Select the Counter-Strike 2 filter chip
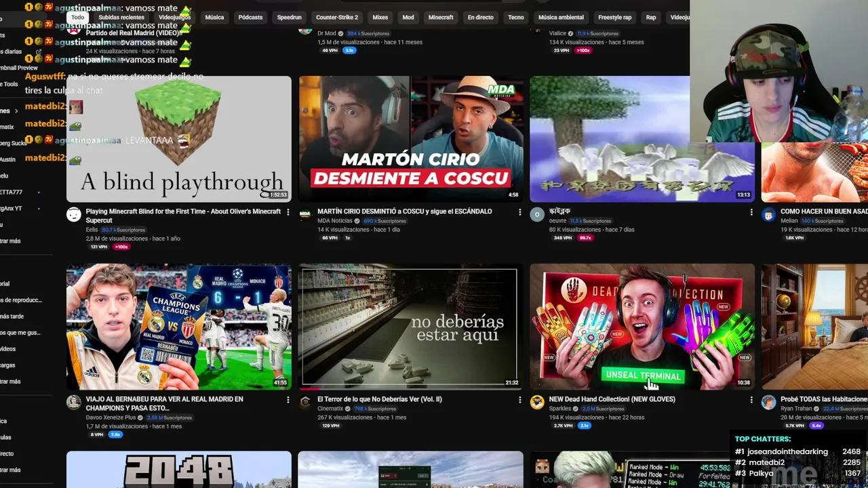Screen dimensions: 868x488 [337, 17]
